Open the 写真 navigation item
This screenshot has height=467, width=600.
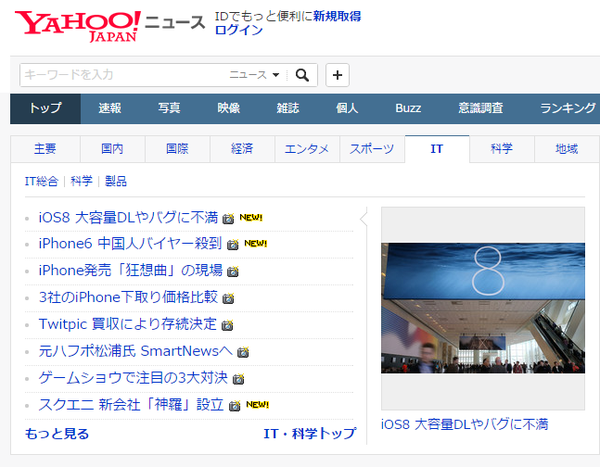[x=169, y=109]
